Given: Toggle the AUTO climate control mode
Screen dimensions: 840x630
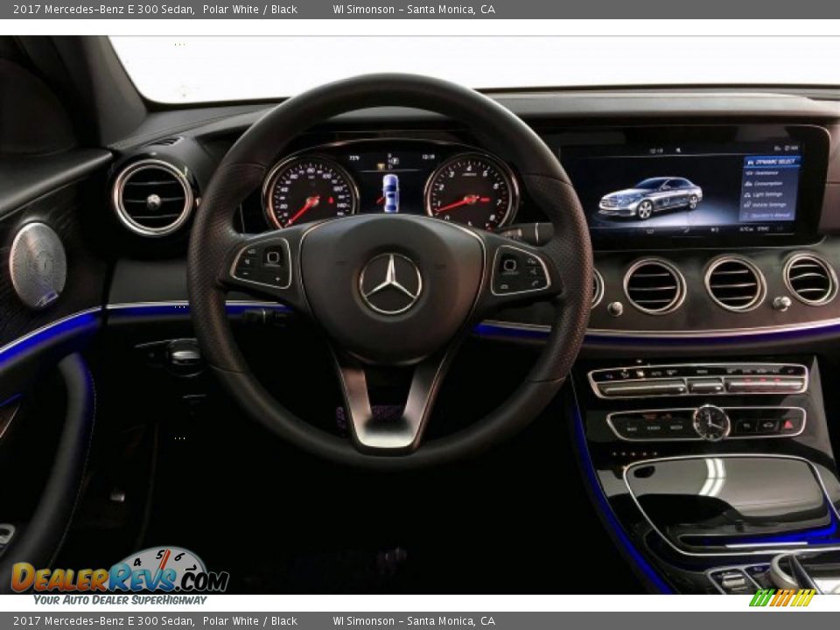Looking at the screenshot, I should click(654, 372).
